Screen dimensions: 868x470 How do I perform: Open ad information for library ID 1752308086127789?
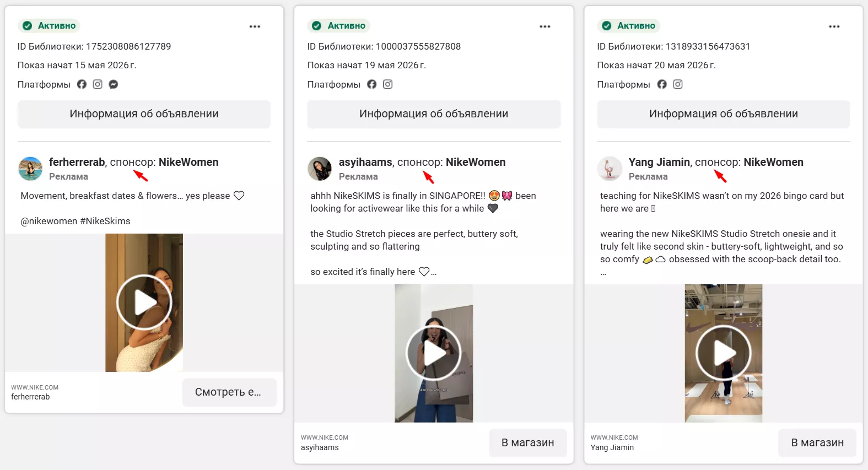click(144, 114)
